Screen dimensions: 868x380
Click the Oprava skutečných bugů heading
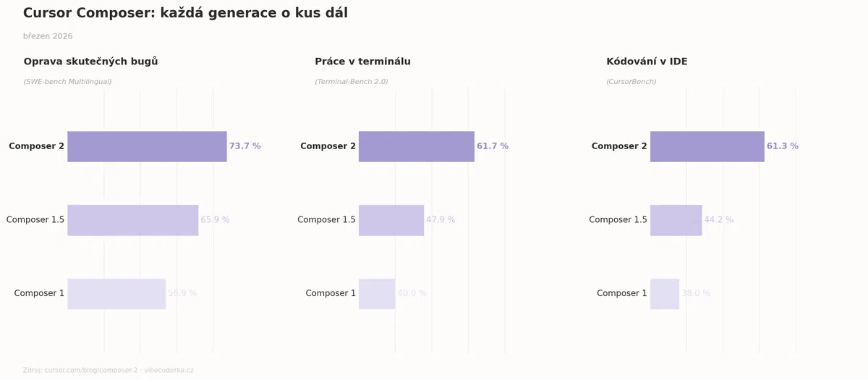pyautogui.click(x=90, y=62)
